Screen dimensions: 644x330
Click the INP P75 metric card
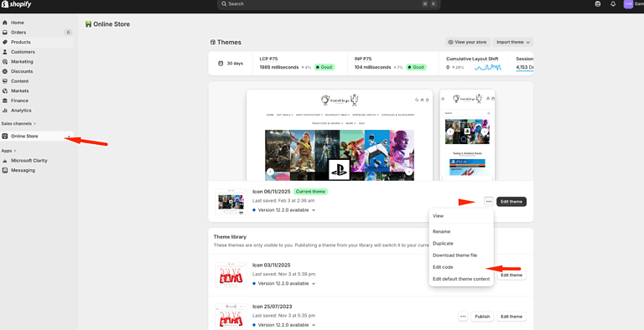393,64
